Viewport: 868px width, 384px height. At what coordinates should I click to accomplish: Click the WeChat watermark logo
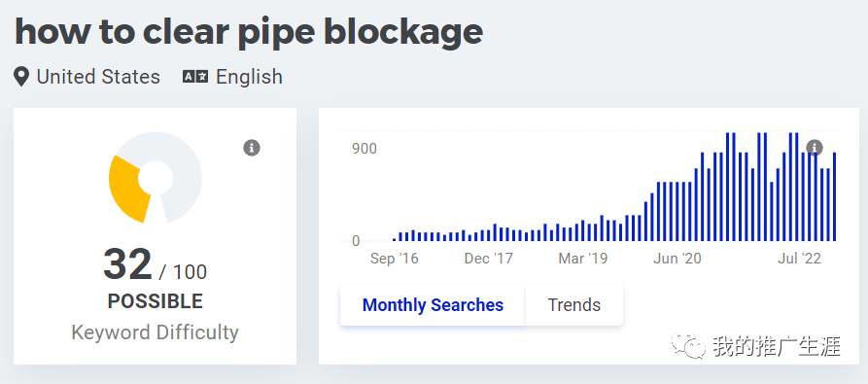tap(688, 345)
